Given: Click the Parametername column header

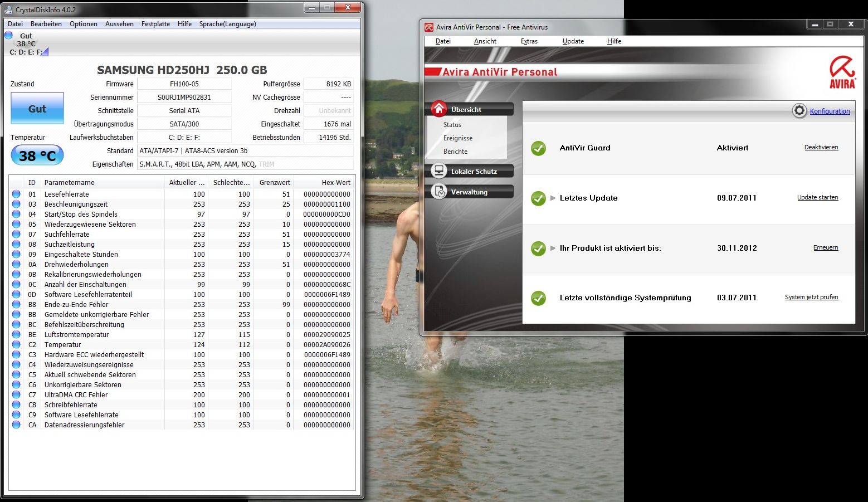Looking at the screenshot, I should (x=103, y=183).
